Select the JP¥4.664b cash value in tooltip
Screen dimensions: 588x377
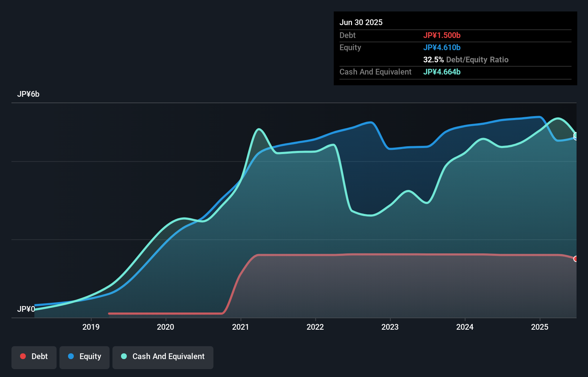tap(442, 72)
